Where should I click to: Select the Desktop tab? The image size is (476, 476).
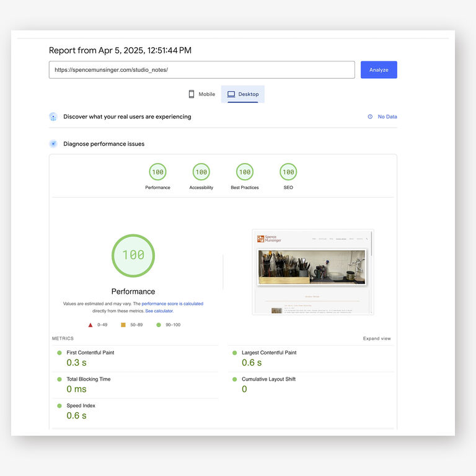243,94
